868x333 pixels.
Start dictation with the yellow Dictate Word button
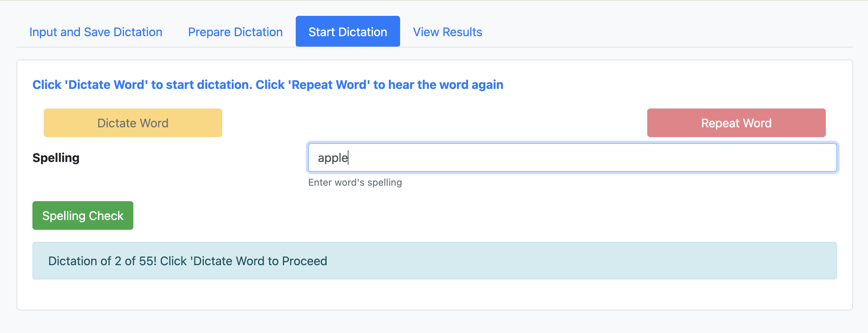point(133,122)
